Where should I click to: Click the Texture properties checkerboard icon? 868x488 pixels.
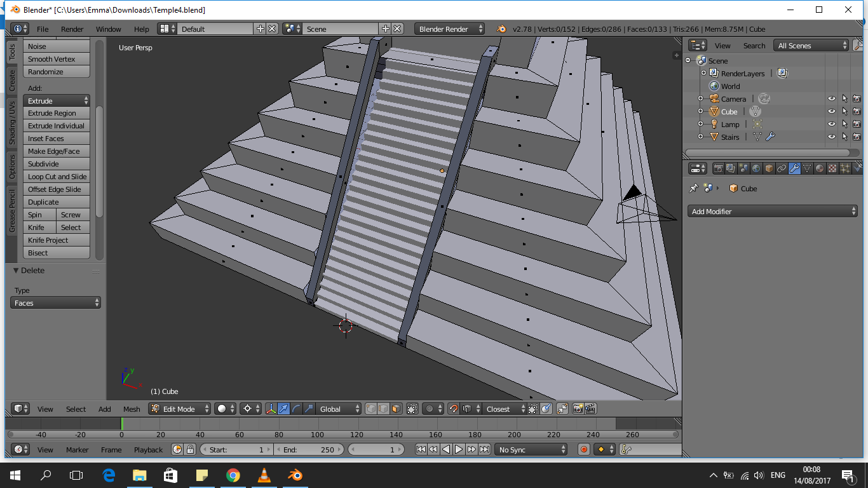(832, 168)
